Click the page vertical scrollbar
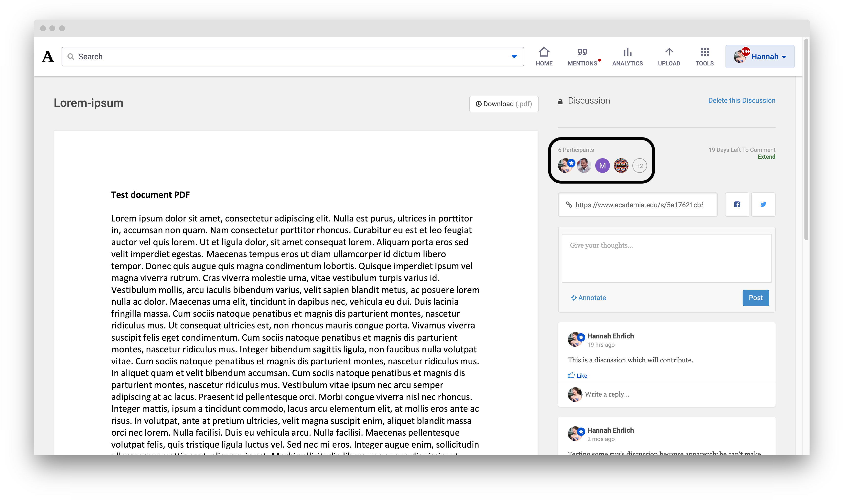Image resolution: width=844 pixels, height=504 pixels. [x=806, y=139]
